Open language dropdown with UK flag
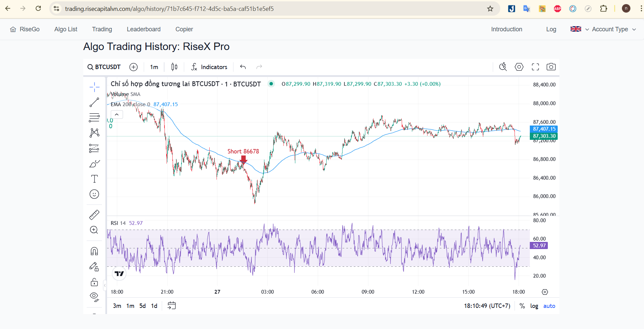Screen dimensions: 644x329 click(x=579, y=29)
